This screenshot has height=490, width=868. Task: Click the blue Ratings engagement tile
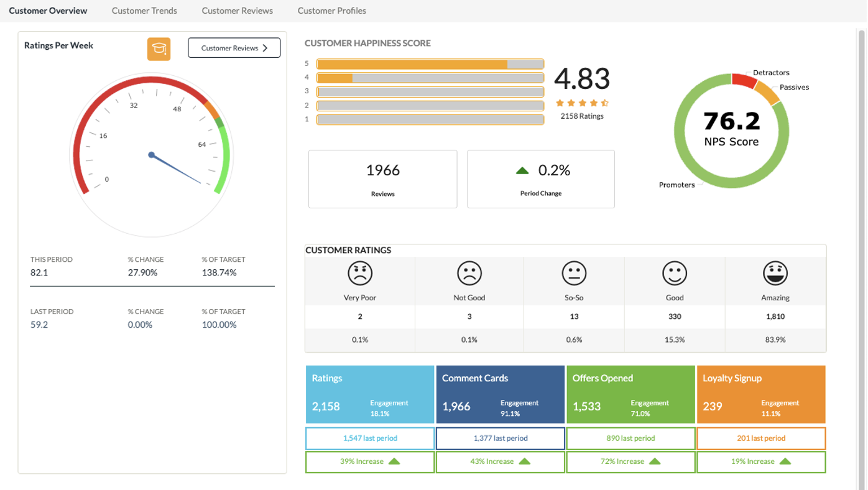(370, 394)
